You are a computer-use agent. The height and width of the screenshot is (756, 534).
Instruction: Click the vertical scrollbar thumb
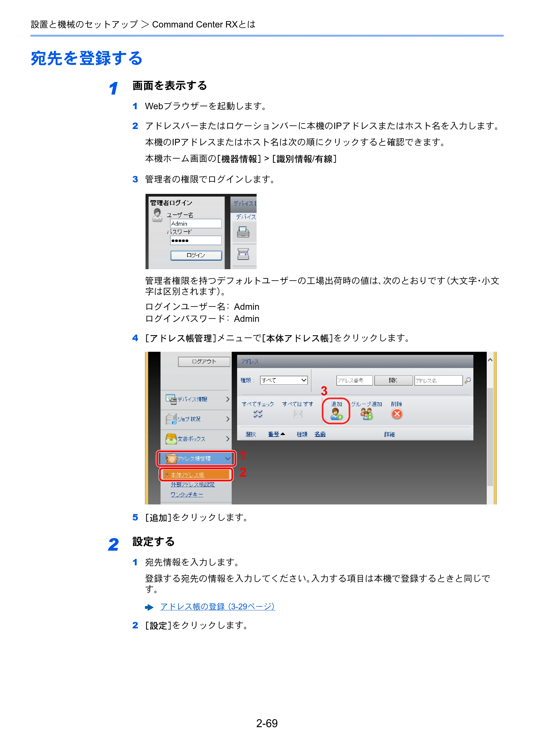490,437
